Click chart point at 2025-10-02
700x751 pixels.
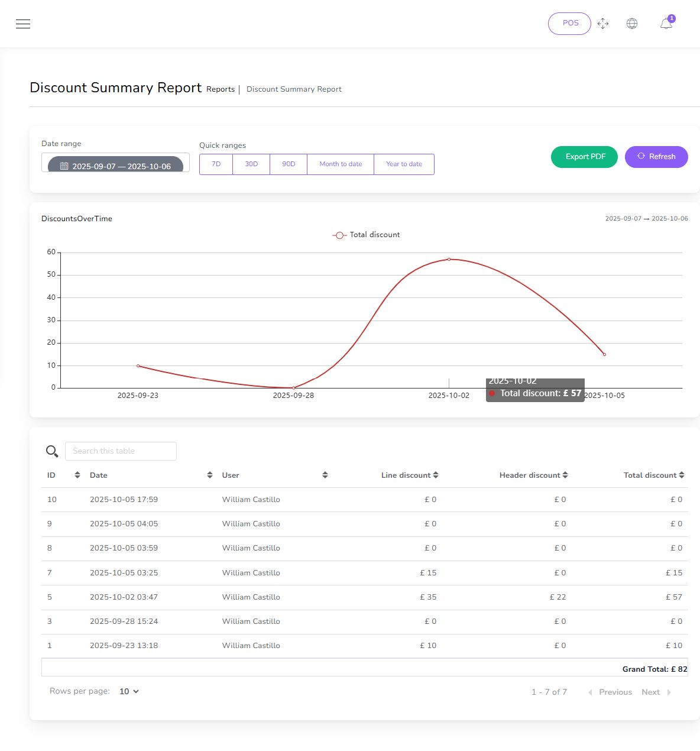pos(449,259)
